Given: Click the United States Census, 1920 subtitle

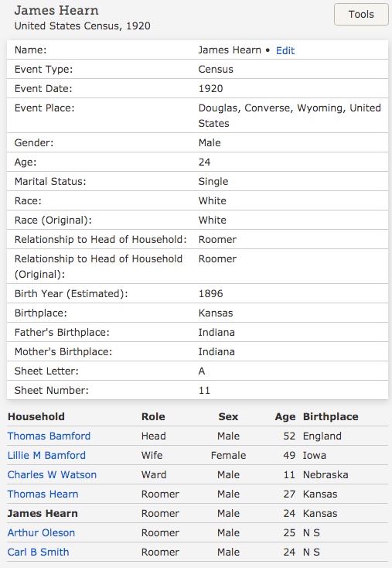Looking at the screenshot, I should coord(83,26).
